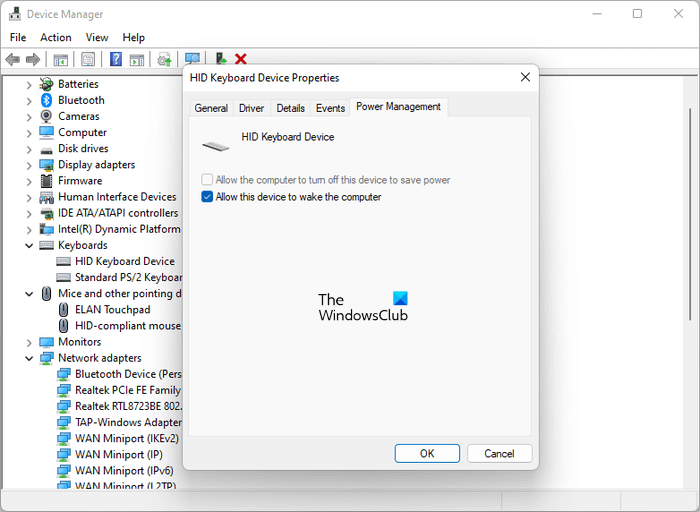Expand the Monitors tree node

point(29,342)
